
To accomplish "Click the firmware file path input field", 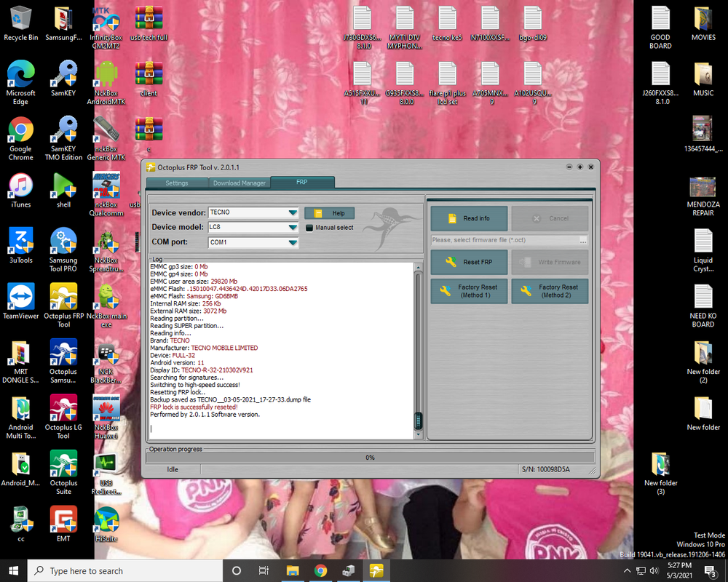I will point(505,240).
